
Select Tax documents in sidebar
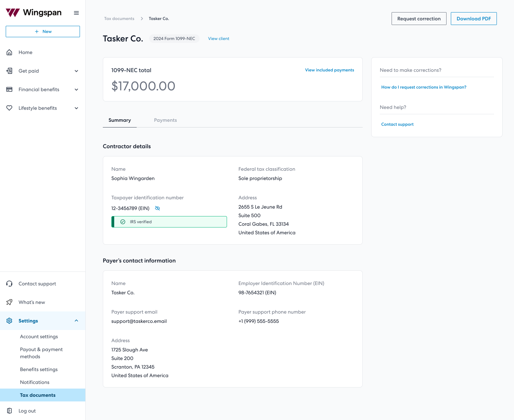pyautogui.click(x=43, y=395)
